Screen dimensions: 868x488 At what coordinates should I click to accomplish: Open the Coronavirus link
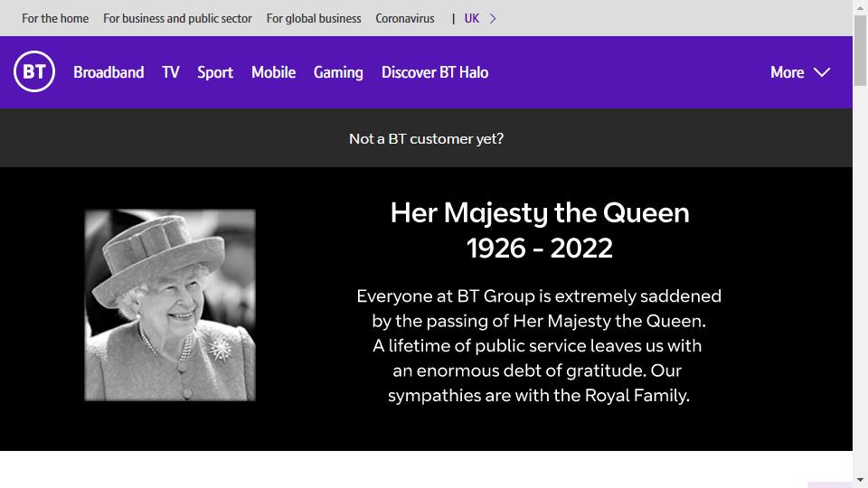point(405,18)
